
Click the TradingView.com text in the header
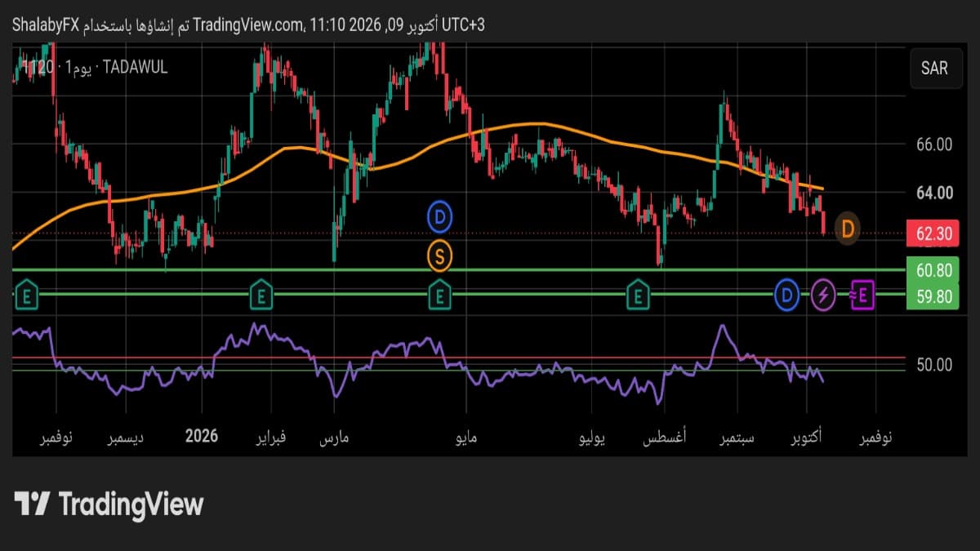(x=247, y=25)
